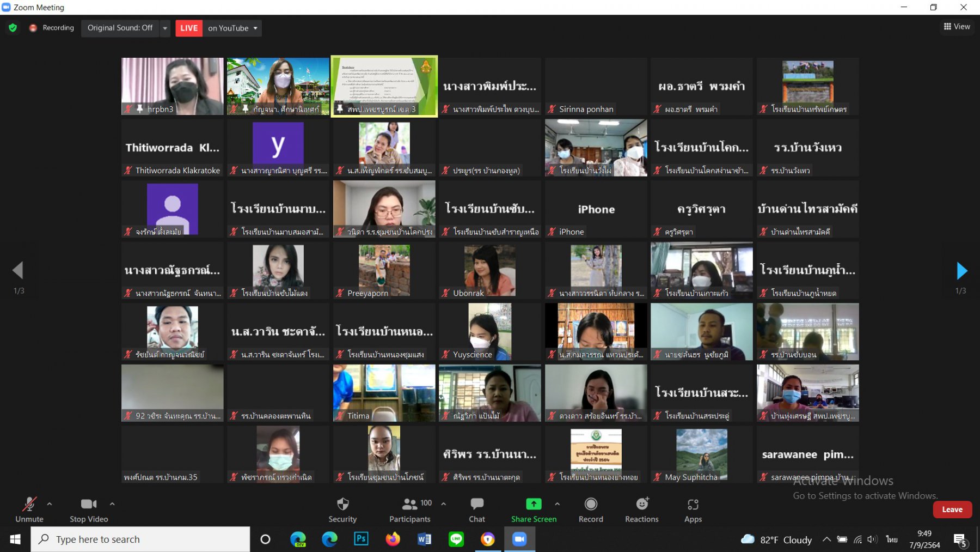Open the LINE app in the taskbar
Image resolution: width=980 pixels, height=552 pixels.
click(456, 539)
